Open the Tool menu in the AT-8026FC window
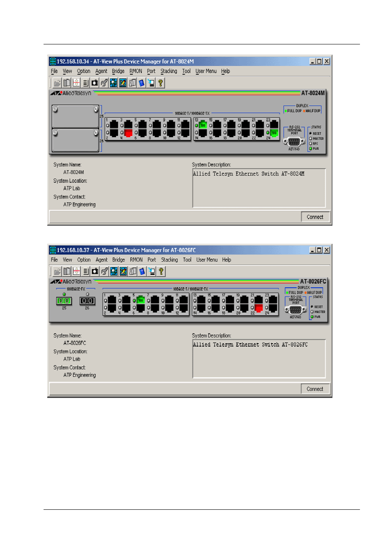Screen dimensions: 392x555 pos(187,260)
